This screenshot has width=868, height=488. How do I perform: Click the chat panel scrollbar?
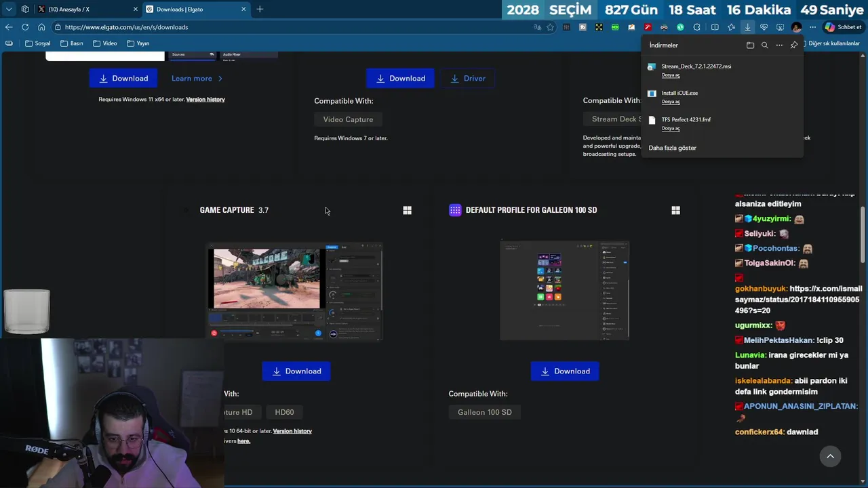[863, 234]
